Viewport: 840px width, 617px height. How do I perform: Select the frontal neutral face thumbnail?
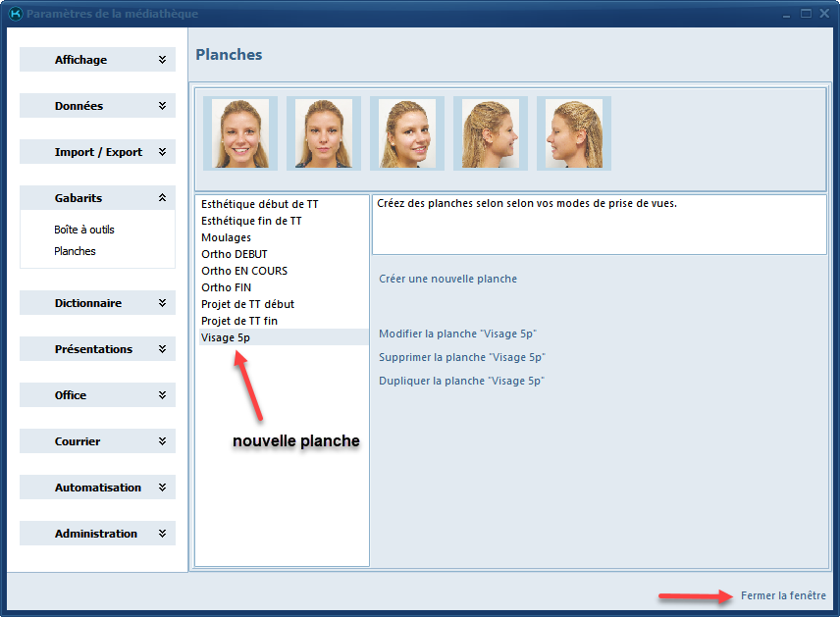tap(324, 133)
